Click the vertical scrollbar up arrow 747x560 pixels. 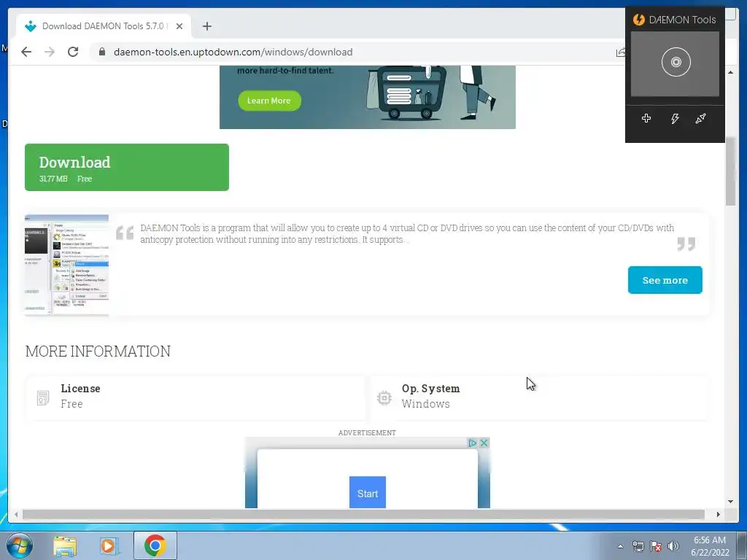pos(730,72)
